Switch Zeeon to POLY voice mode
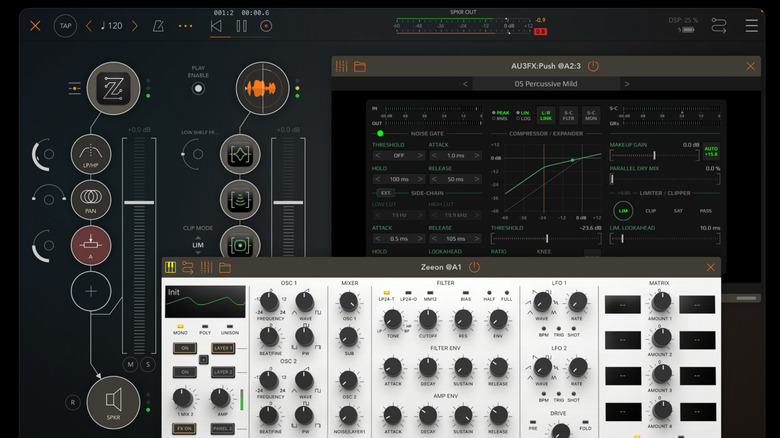 click(205, 329)
